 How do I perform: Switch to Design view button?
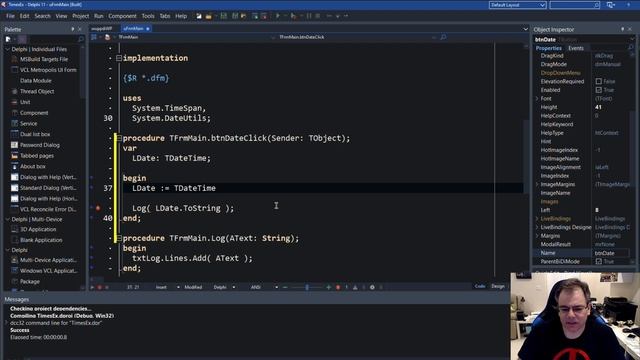498,287
